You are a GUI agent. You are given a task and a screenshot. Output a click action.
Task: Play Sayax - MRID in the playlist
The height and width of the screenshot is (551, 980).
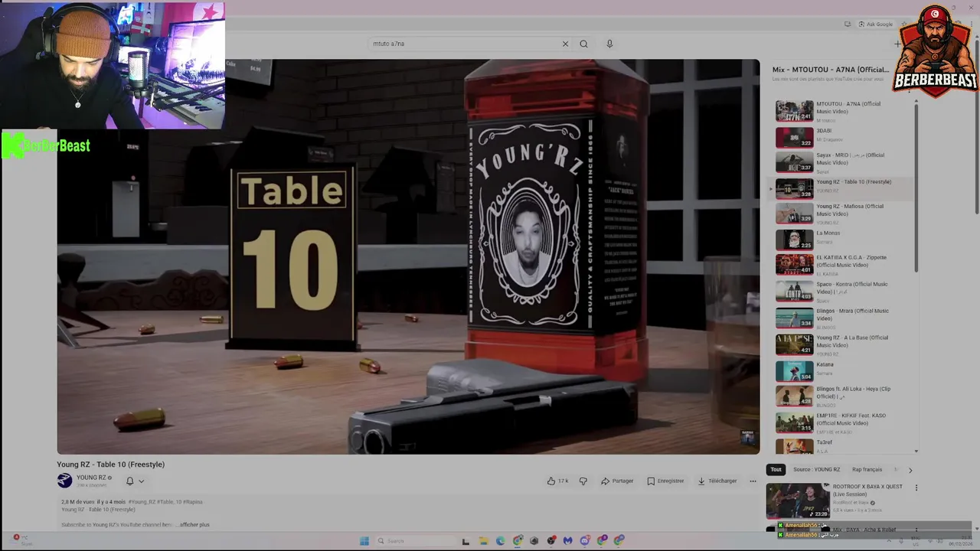point(842,162)
